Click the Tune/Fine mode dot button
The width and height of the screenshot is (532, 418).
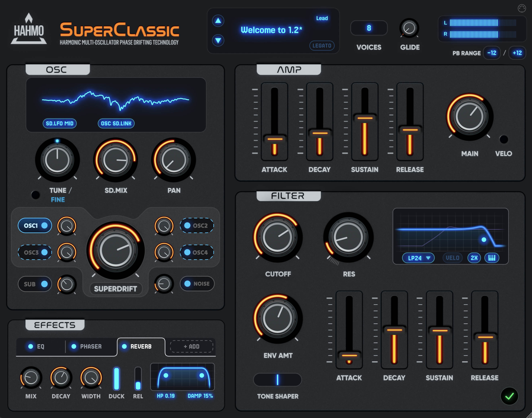tap(36, 195)
